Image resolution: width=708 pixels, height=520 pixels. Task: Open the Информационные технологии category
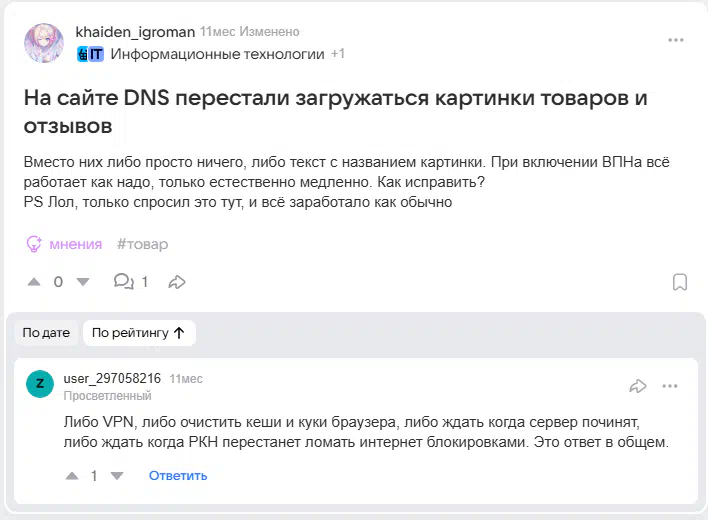click(218, 54)
